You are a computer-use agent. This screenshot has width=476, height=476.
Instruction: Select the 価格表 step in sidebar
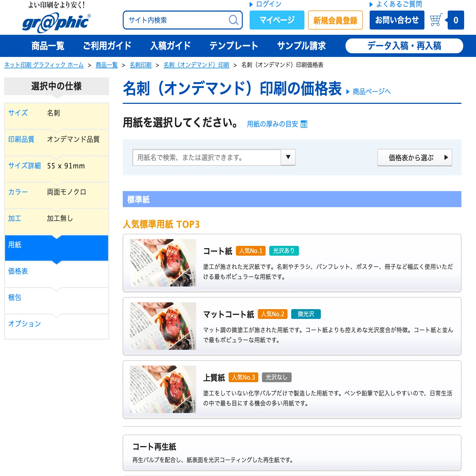pyautogui.click(x=56, y=274)
